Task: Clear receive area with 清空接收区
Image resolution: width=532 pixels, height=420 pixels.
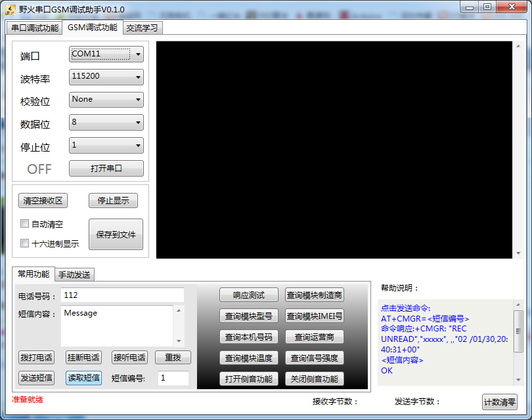Action: [43, 201]
